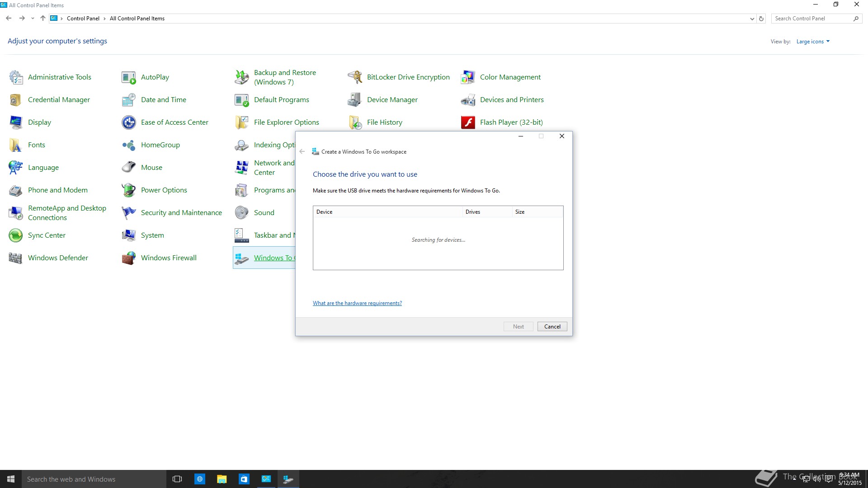Sort device list by Device column

387,212
